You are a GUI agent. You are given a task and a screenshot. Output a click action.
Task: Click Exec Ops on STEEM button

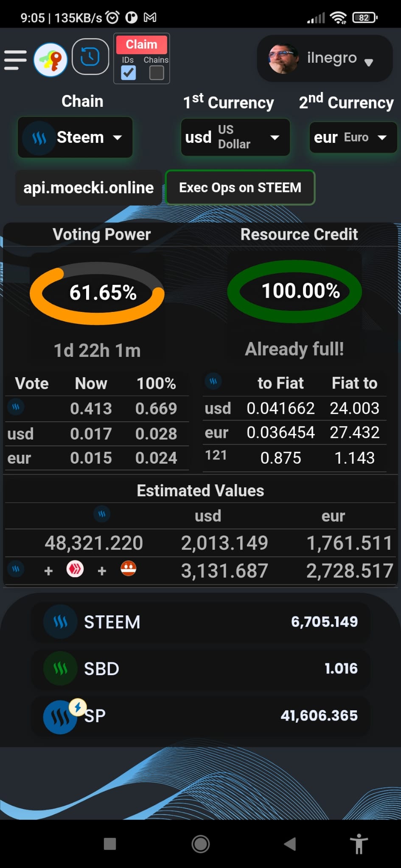click(x=240, y=187)
